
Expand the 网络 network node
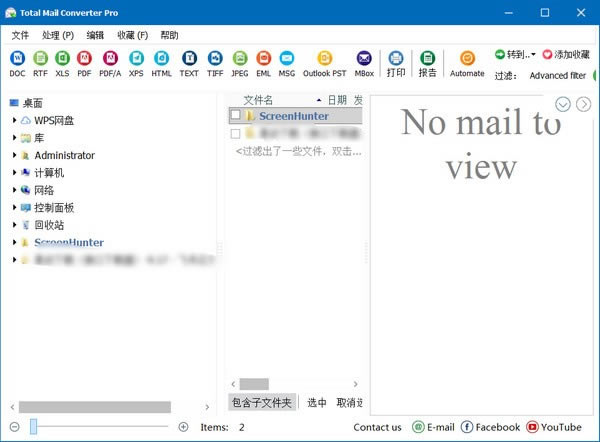pyautogui.click(x=15, y=190)
